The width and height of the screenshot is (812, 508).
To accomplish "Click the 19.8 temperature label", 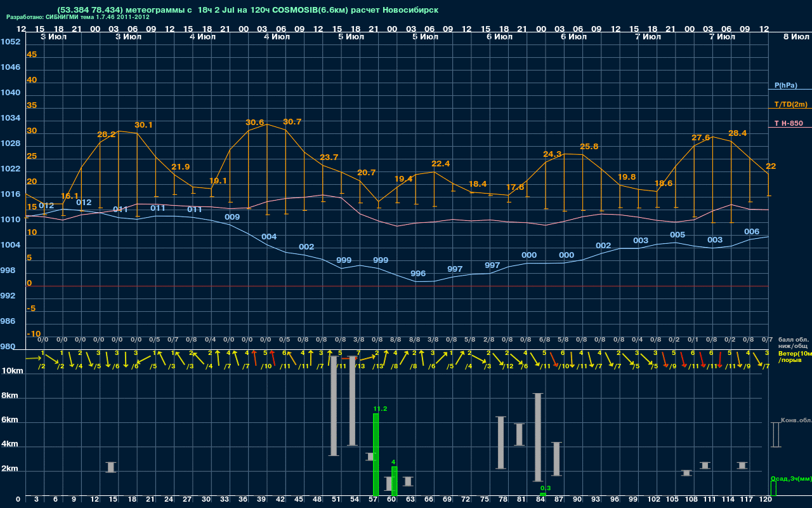I will (626, 177).
